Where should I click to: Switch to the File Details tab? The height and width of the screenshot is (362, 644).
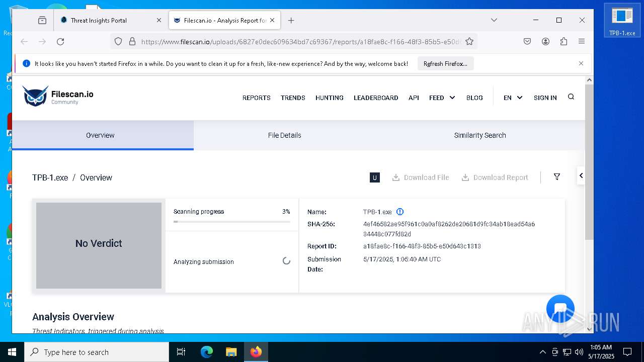coord(285,135)
